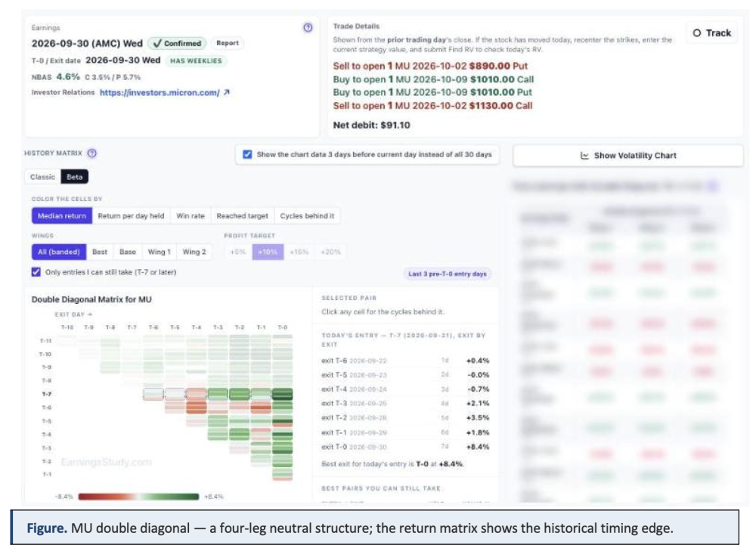Click the exit T-0 row showing +8.4%
Screen dimensions: 756x554
click(x=405, y=447)
